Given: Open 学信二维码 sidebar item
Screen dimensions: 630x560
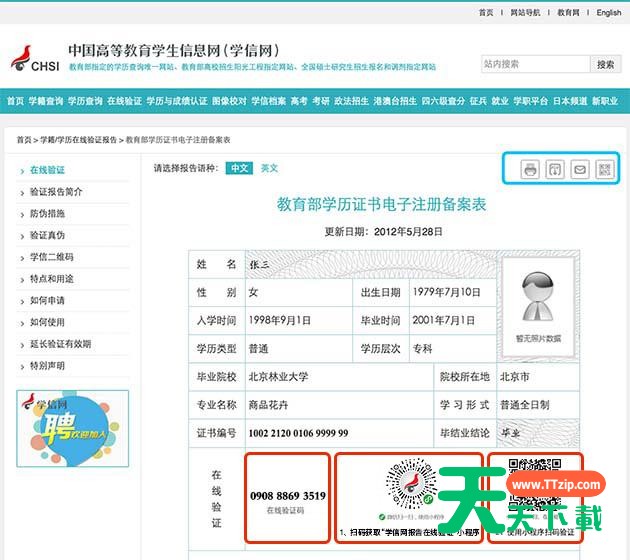Looking at the screenshot, I should coord(52,257).
